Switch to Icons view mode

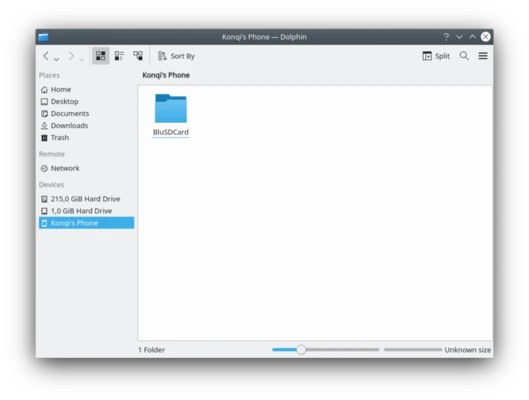(101, 56)
